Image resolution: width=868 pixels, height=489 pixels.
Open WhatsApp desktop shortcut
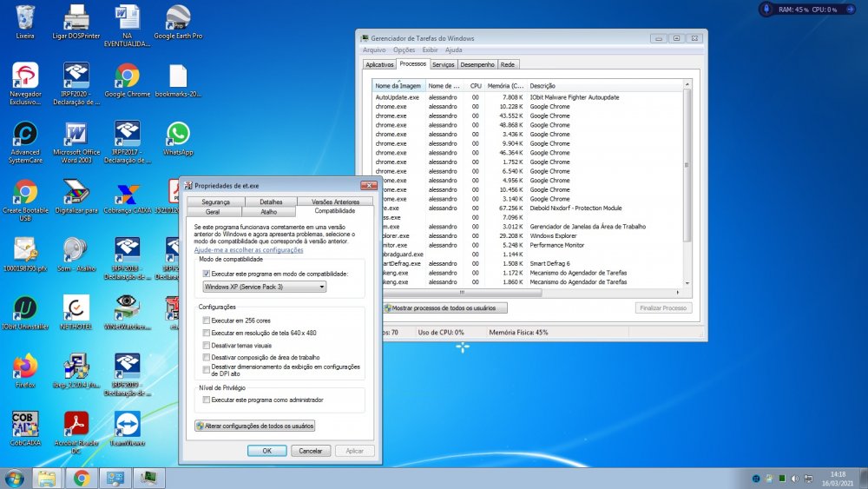click(x=178, y=138)
